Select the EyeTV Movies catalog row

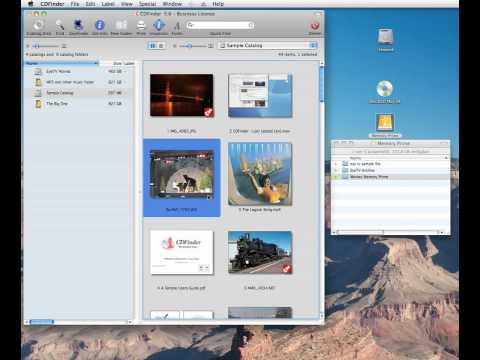pyautogui.click(x=79, y=71)
